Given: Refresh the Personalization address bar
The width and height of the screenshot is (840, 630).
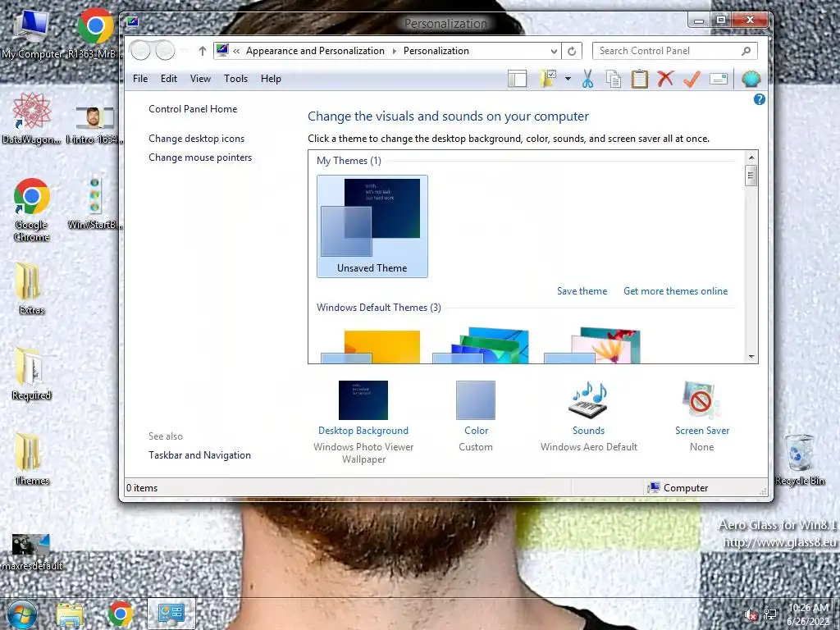Looking at the screenshot, I should click(572, 51).
